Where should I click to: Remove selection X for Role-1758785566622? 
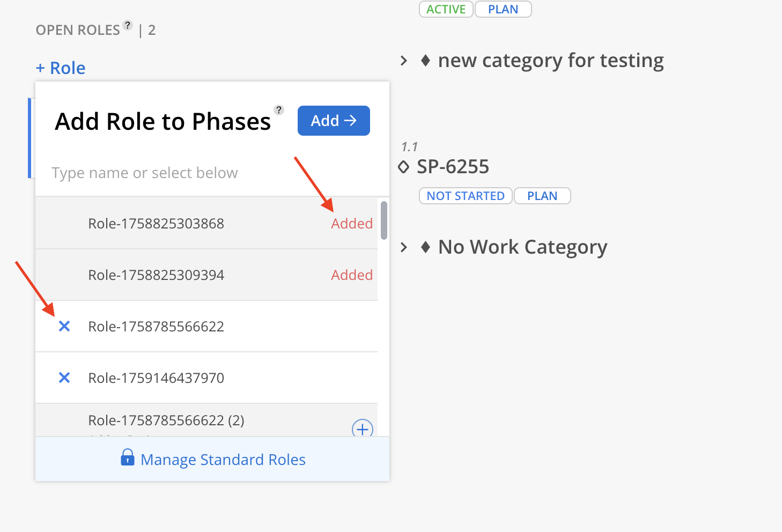(x=64, y=326)
